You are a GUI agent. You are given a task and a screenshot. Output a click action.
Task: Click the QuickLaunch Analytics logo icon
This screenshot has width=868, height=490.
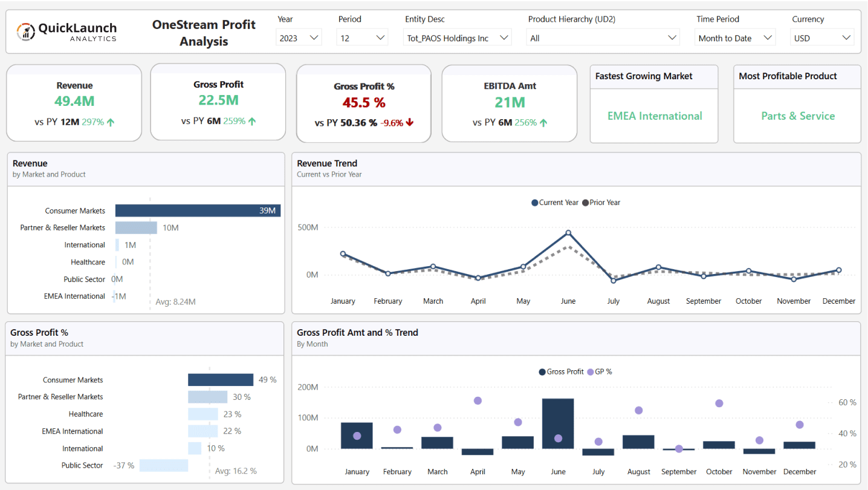point(26,31)
